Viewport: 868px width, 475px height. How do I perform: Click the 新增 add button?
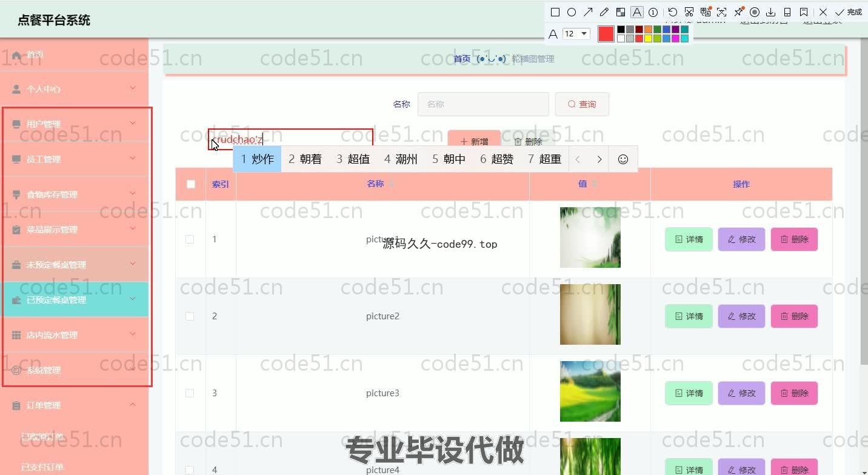(x=474, y=141)
